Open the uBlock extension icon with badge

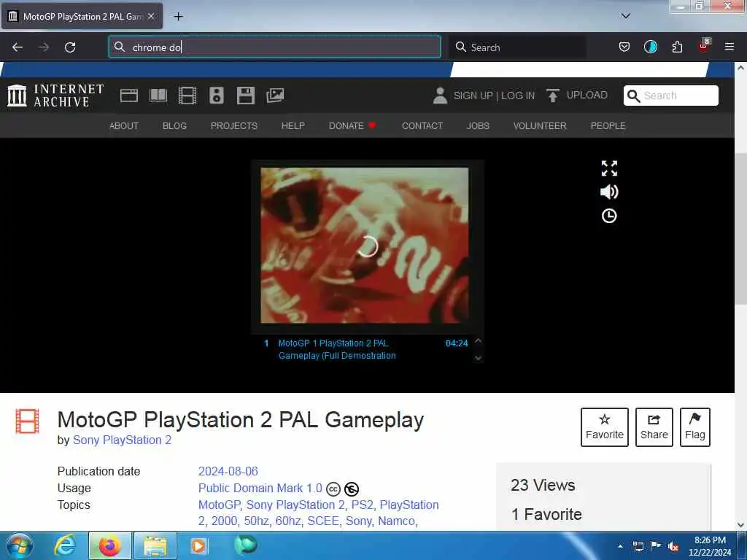(704, 46)
